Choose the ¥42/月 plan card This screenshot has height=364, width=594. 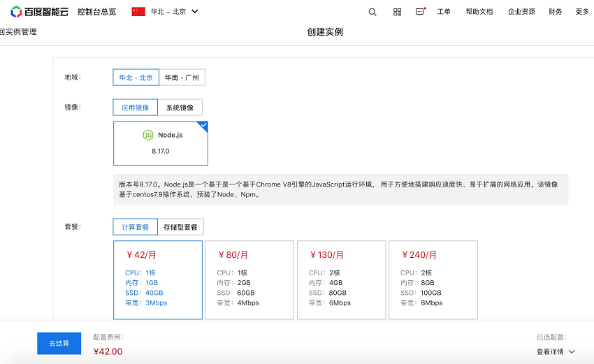click(x=158, y=280)
